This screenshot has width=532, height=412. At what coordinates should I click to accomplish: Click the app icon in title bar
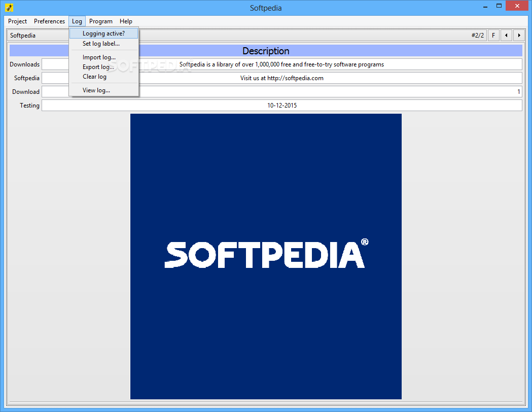pos(9,8)
